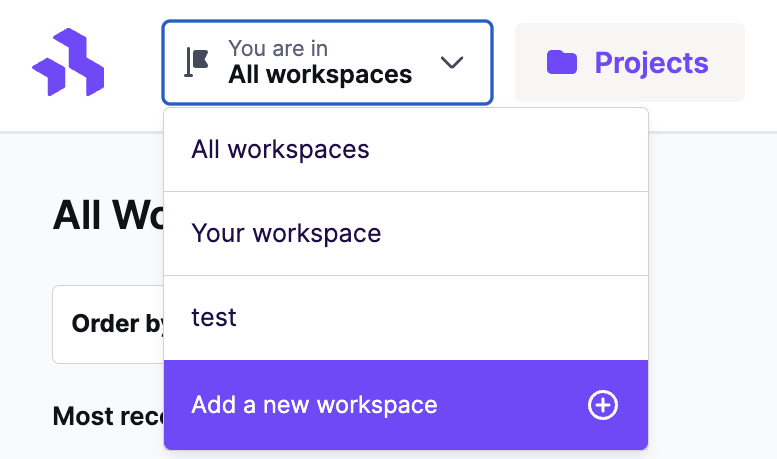Select the All workspaces entry in the list
Viewport: 777px width, 459px height.
(406, 150)
